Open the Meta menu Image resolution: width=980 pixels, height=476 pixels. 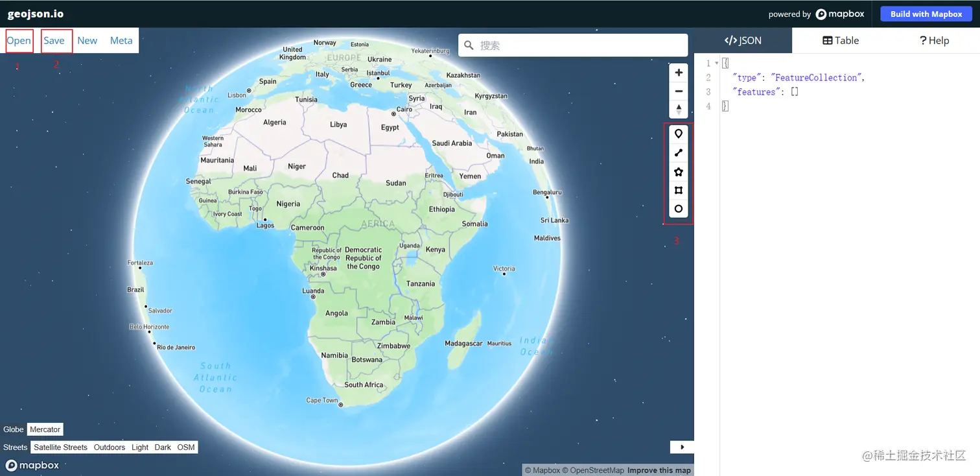121,40
